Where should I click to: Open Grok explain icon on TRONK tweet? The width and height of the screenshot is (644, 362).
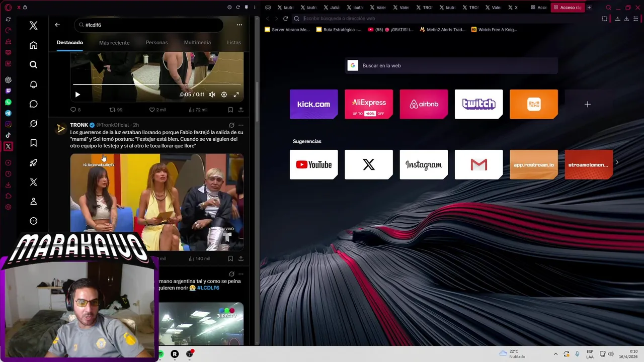[231, 125]
